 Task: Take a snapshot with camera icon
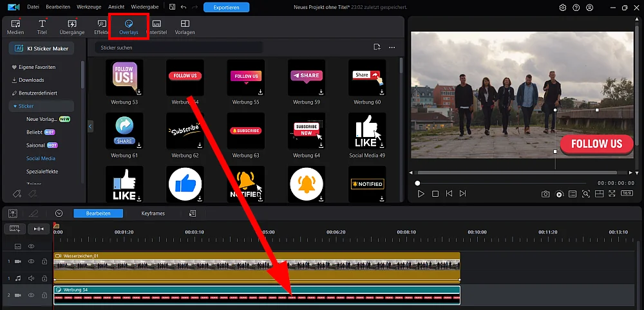tap(545, 194)
